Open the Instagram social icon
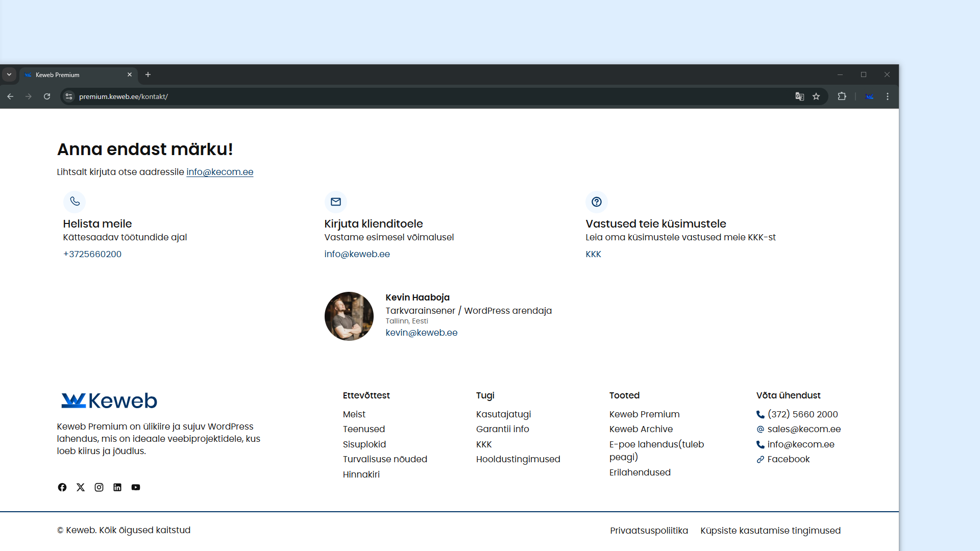 coord(99,487)
